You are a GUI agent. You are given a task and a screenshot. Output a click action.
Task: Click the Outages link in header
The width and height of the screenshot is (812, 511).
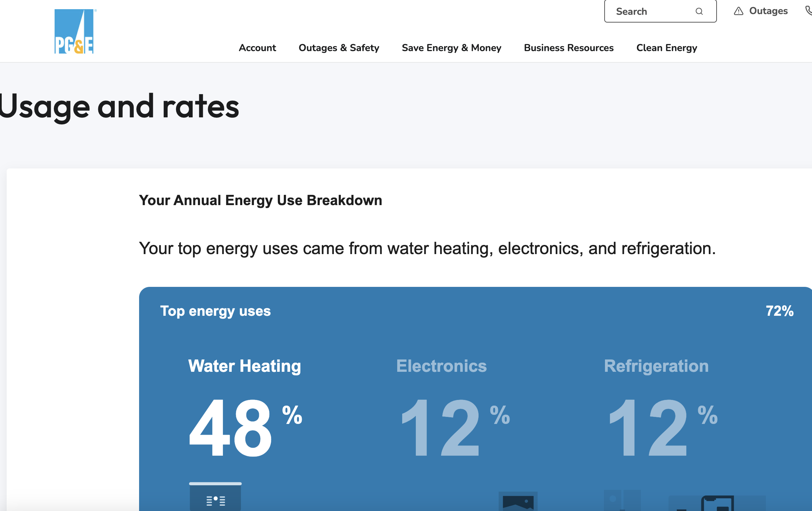coord(768,11)
